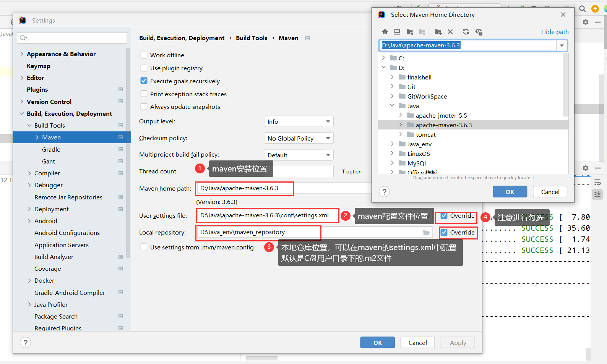Open Build Analyzer settings page

pyautogui.click(x=54, y=257)
